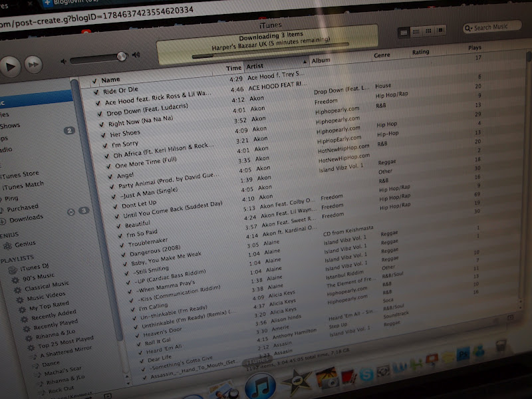Image resolution: width=532 pixels, height=399 pixels.
Task: Sort songs by Genre column
Action: coord(382,55)
